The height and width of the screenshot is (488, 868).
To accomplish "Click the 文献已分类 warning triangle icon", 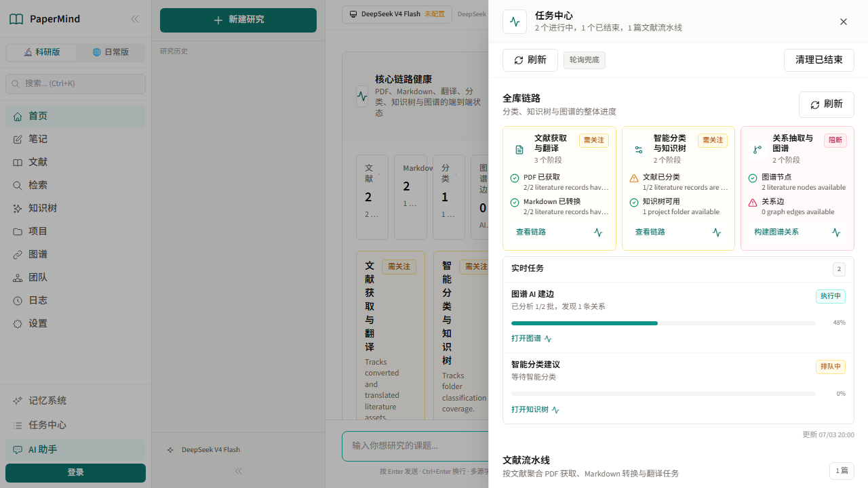I will 634,178.
